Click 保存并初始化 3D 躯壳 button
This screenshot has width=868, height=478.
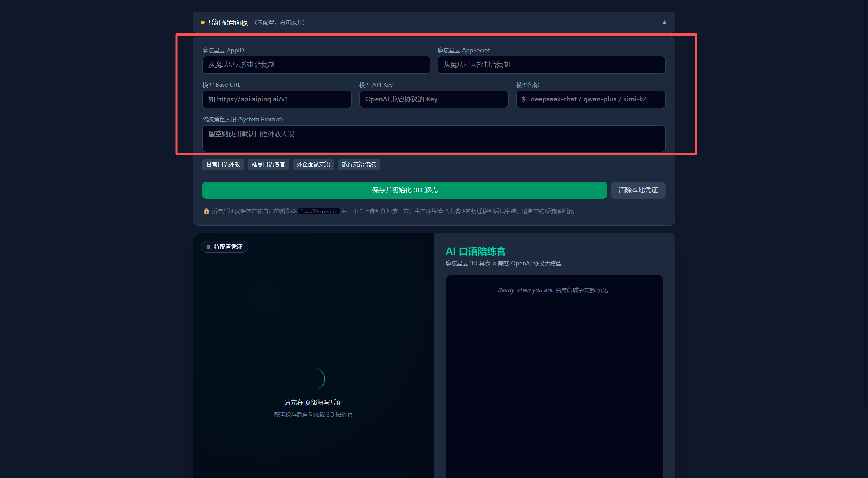click(x=405, y=190)
